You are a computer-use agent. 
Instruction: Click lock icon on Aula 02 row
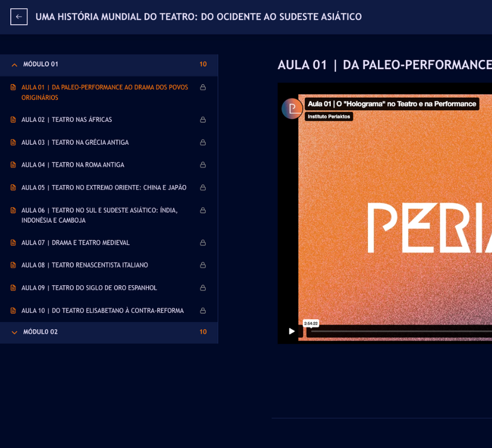point(203,119)
